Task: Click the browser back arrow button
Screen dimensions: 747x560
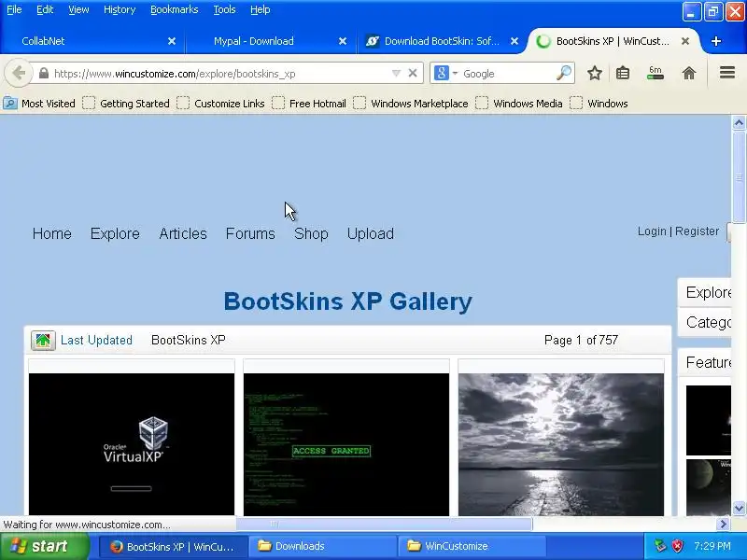Action: click(19, 74)
